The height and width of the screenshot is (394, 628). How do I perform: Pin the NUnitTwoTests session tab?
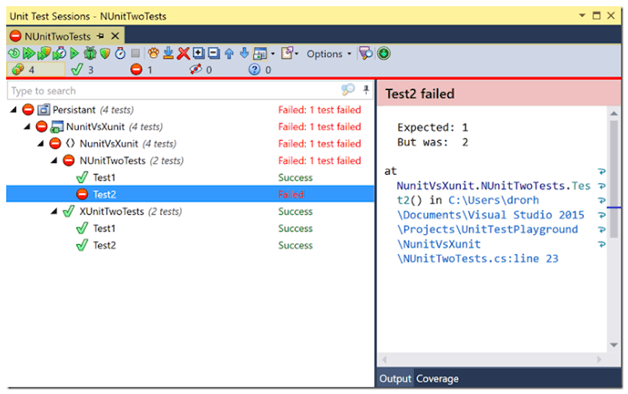(101, 36)
